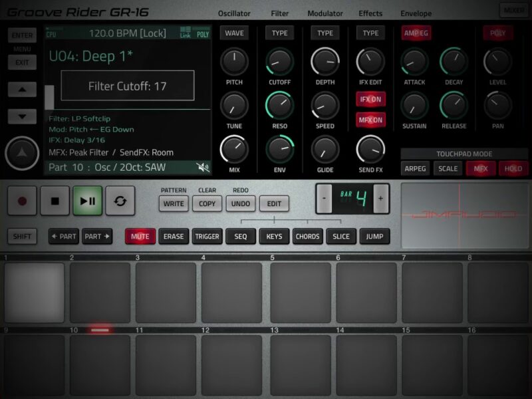
Task: Open the MIXER view
Action: 512,11
